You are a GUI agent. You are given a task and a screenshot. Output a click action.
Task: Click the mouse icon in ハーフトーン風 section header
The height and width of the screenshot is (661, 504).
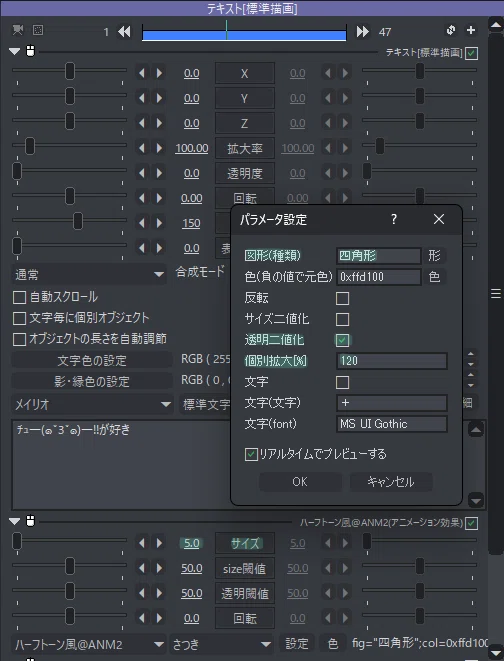tap(30, 521)
